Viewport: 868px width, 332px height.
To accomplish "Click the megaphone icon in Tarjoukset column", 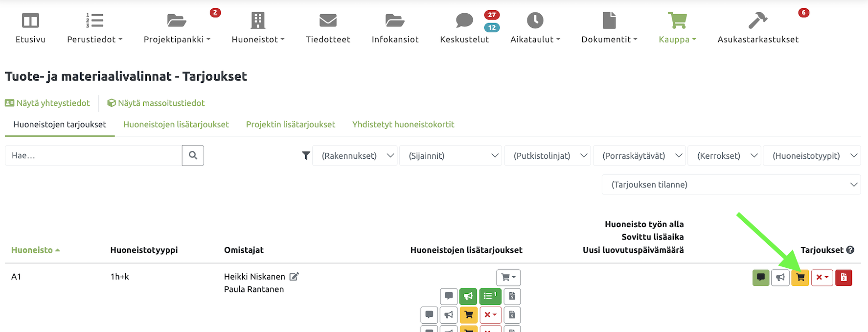I will (780, 278).
